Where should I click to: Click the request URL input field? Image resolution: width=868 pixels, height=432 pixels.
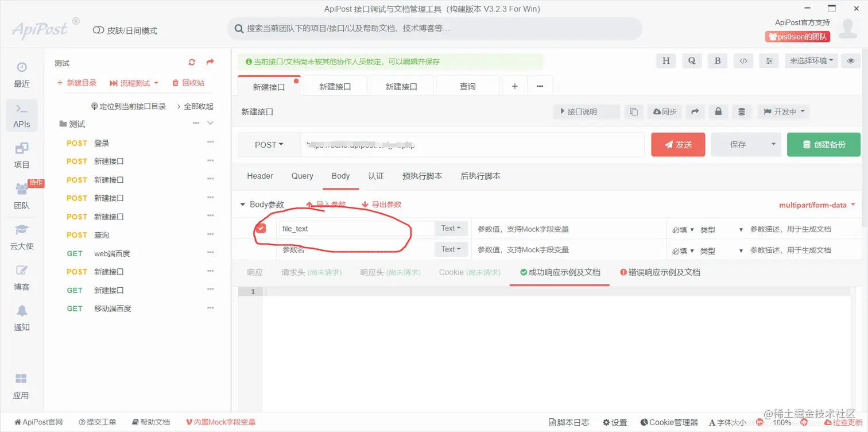coord(472,145)
